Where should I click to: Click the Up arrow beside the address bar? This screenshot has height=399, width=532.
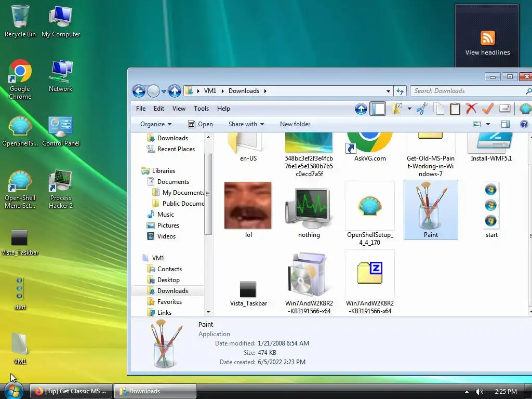(175, 91)
